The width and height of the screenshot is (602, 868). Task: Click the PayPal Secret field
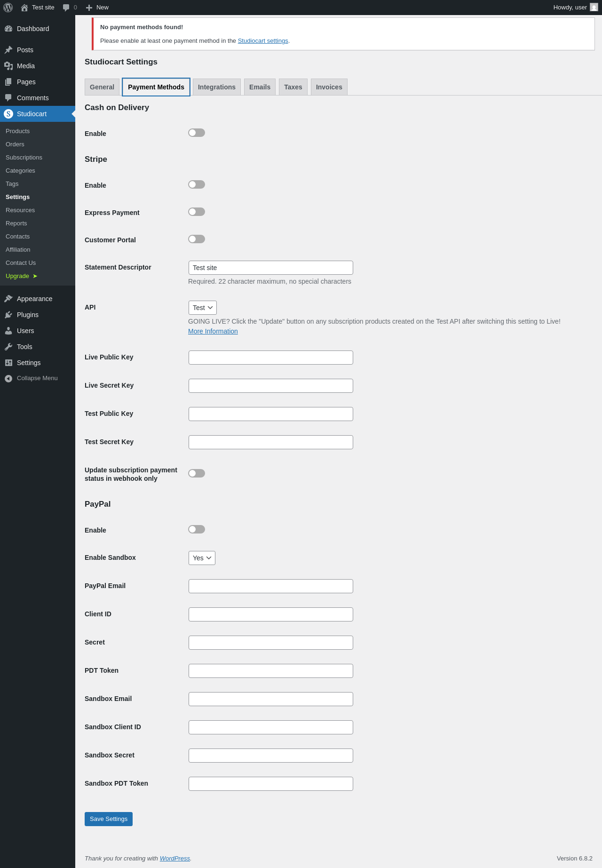pos(271,643)
